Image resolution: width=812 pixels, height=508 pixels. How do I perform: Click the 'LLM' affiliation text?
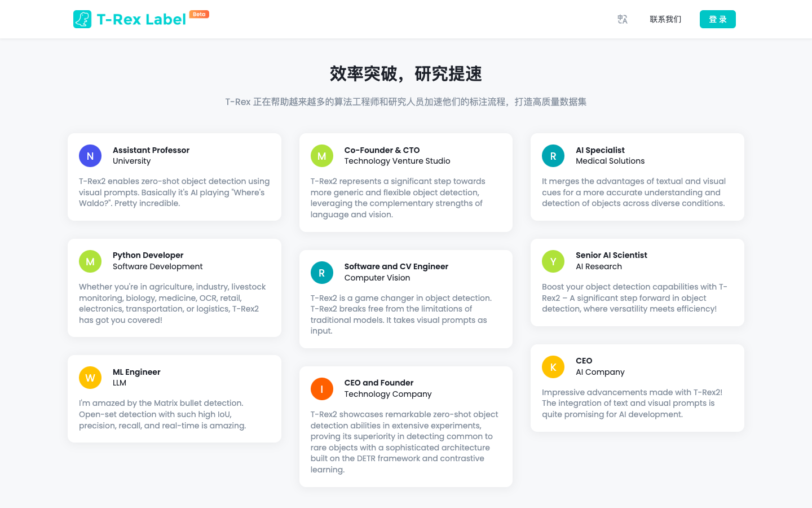120,383
